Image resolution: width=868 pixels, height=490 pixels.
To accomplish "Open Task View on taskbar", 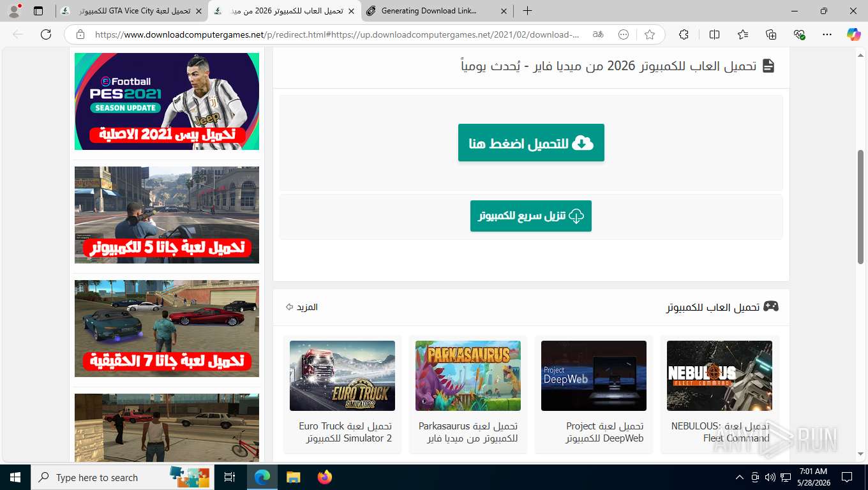I will click(x=230, y=477).
